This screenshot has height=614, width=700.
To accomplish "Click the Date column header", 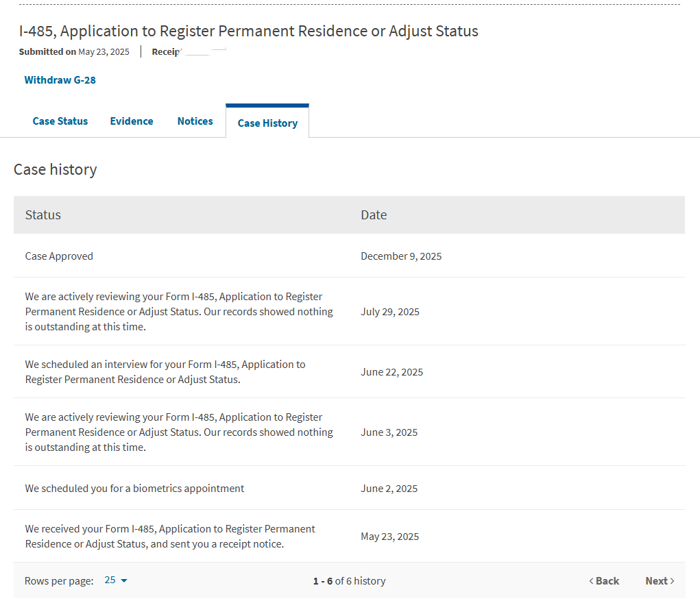I will [374, 215].
